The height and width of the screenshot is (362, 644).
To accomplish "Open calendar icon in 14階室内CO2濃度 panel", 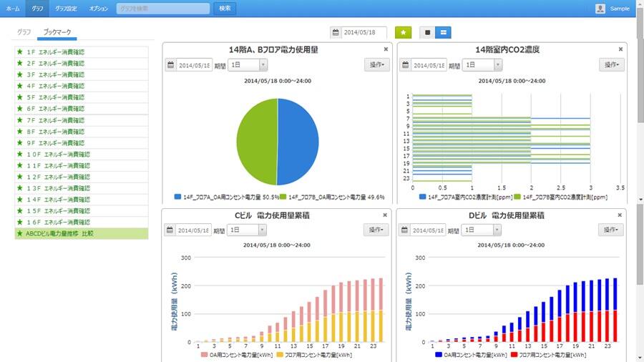I will 406,65.
